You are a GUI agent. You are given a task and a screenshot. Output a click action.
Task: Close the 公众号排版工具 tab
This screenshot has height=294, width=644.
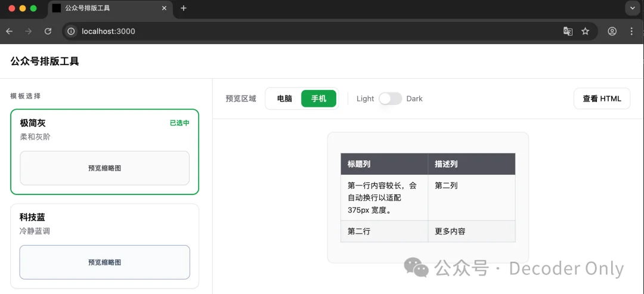pos(165,8)
